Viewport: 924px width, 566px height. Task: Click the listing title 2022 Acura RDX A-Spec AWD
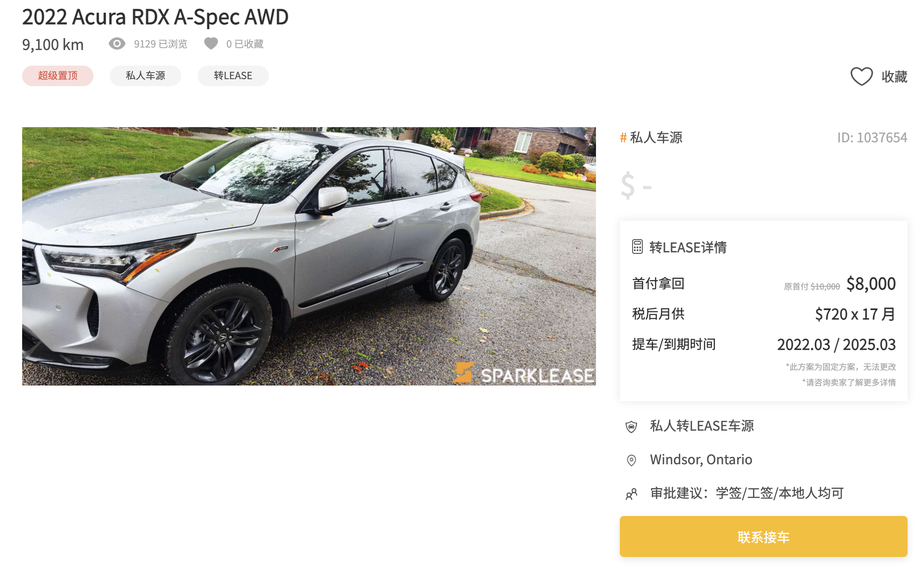[x=155, y=17]
